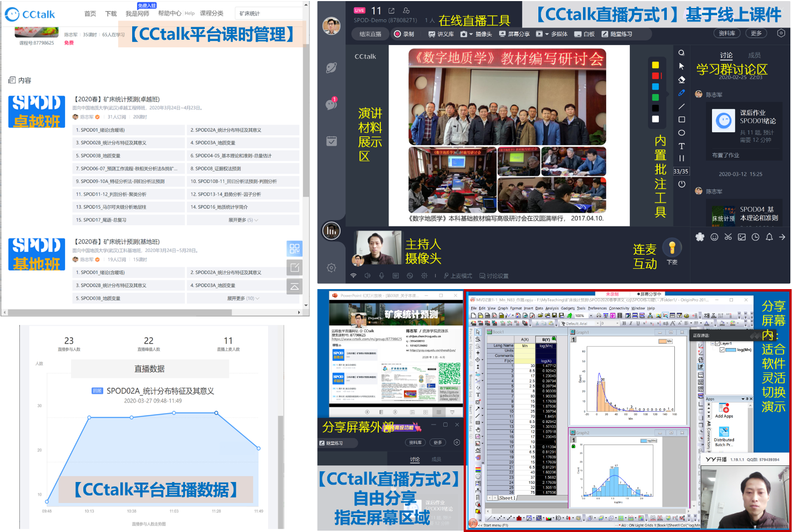
Task: Uncheck the Layer1 checkbox in Origin
Action: 717,343
